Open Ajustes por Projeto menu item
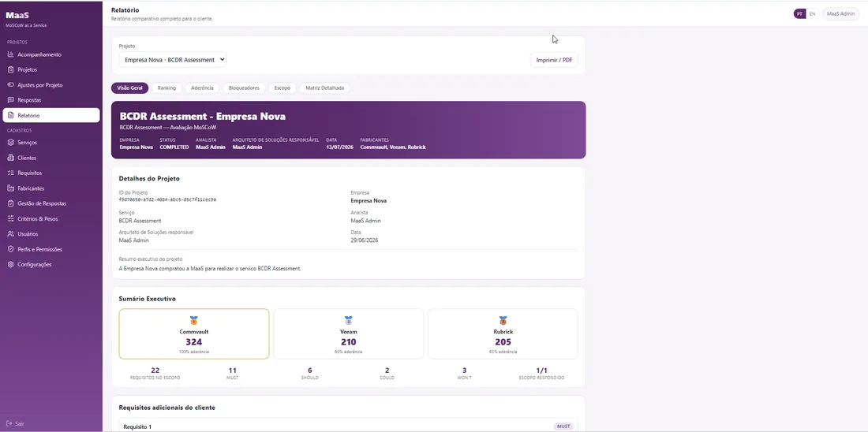This screenshot has width=868, height=432. click(51, 85)
